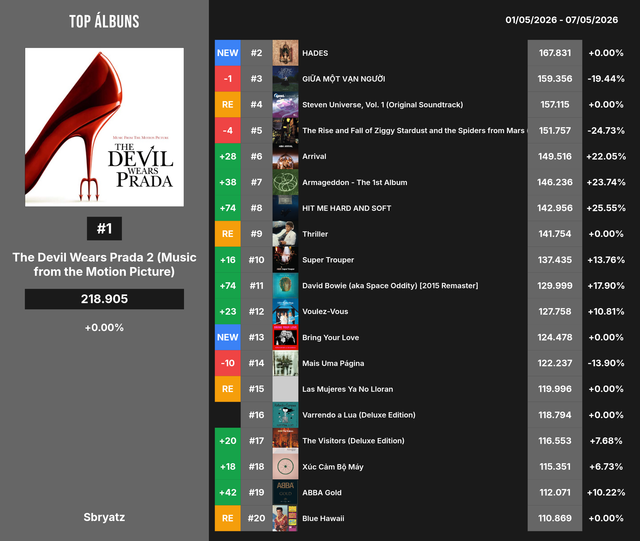The image size is (640, 541).
Task: Click the +6.73% change value
Action: click(x=606, y=467)
